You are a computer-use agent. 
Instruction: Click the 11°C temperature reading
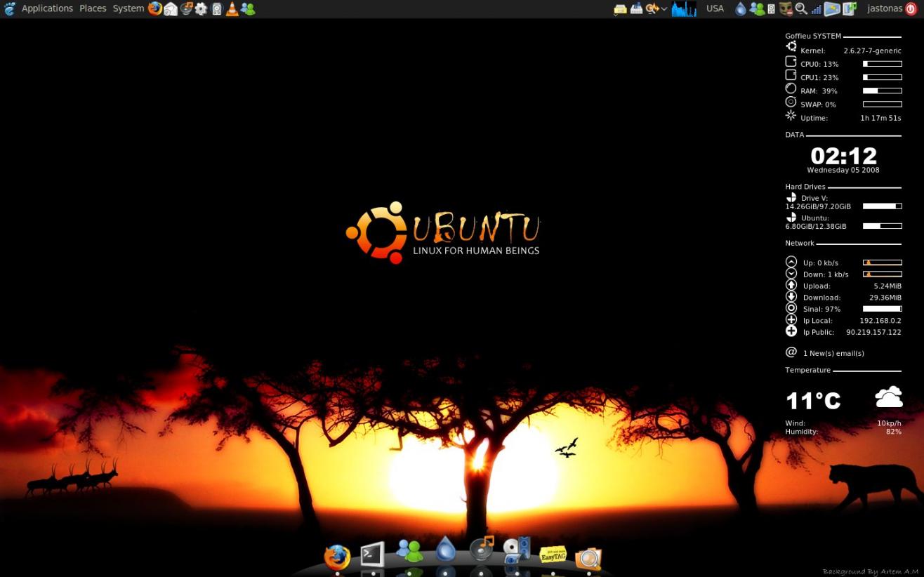[813, 401]
